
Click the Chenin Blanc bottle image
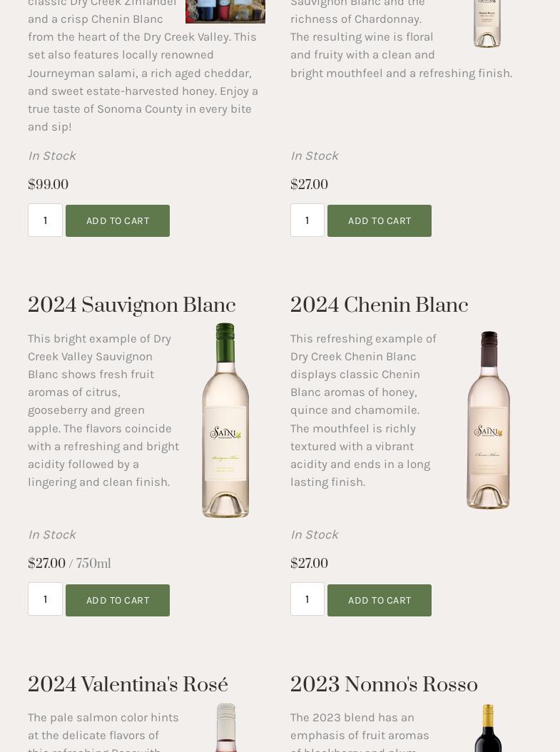pos(488,420)
